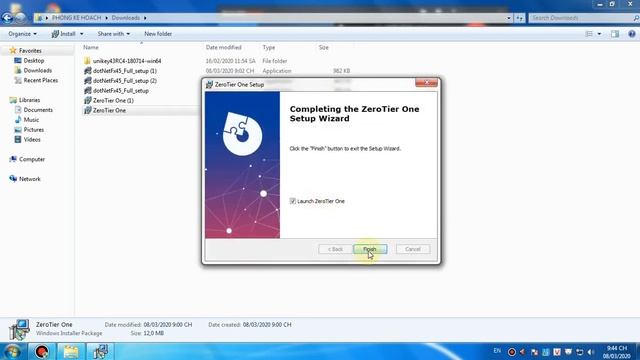This screenshot has height=360, width=640.
Task: Click the ZeroTier One details-pane thumbnail
Action: 19,329
